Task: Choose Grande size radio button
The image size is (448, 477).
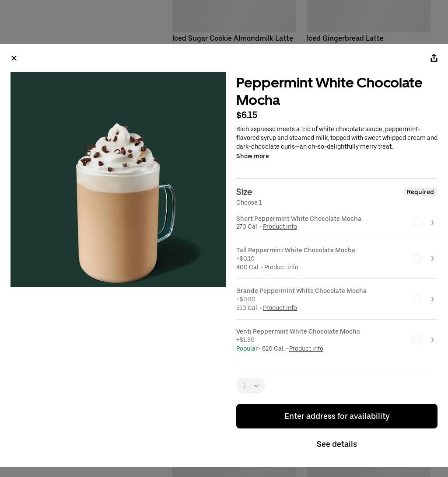Action: click(x=417, y=299)
